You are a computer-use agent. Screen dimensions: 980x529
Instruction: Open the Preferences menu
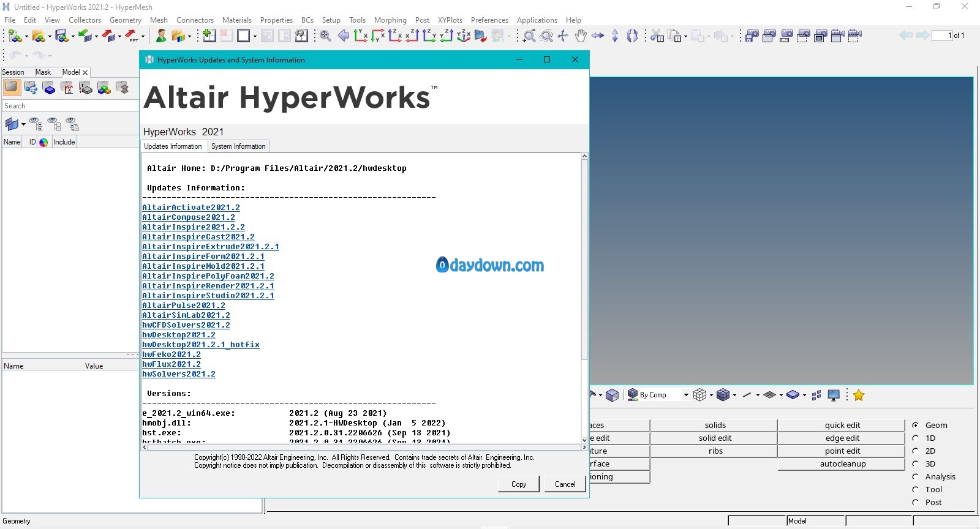pos(489,20)
